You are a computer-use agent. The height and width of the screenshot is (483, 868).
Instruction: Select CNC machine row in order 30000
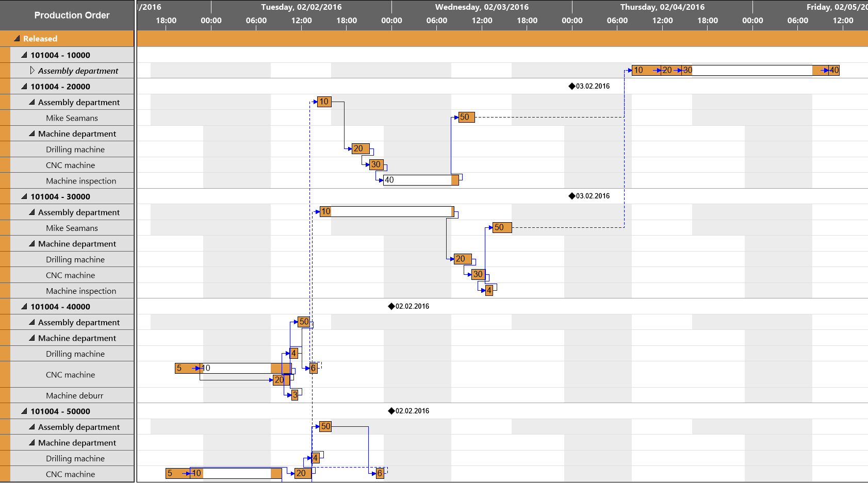point(72,275)
